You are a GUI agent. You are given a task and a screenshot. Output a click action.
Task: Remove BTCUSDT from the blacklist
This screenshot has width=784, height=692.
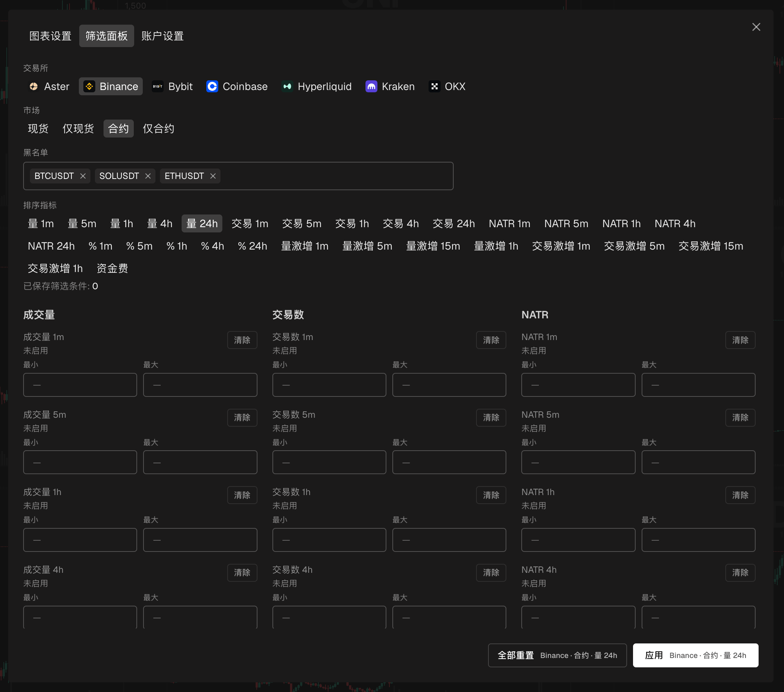point(83,176)
